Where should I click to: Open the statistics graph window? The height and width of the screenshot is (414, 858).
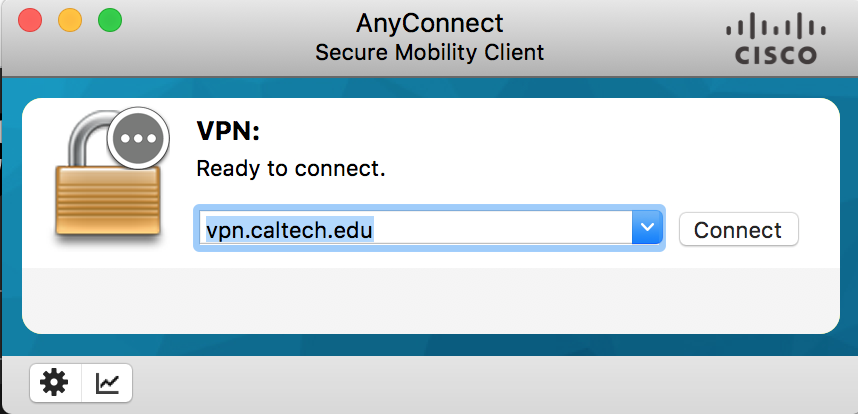(x=107, y=382)
